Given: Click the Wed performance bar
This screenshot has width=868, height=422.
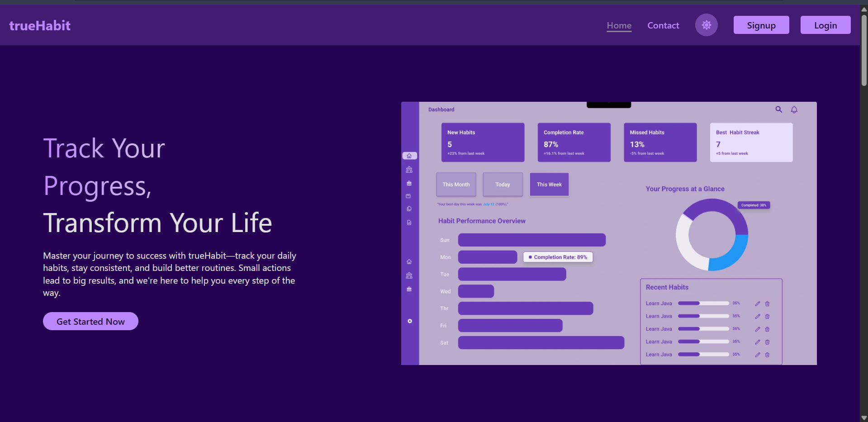Looking at the screenshot, I should (x=476, y=291).
